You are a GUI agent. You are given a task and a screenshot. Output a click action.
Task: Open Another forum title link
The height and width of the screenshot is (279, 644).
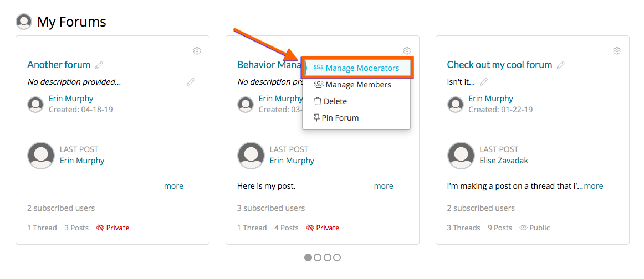pos(59,65)
